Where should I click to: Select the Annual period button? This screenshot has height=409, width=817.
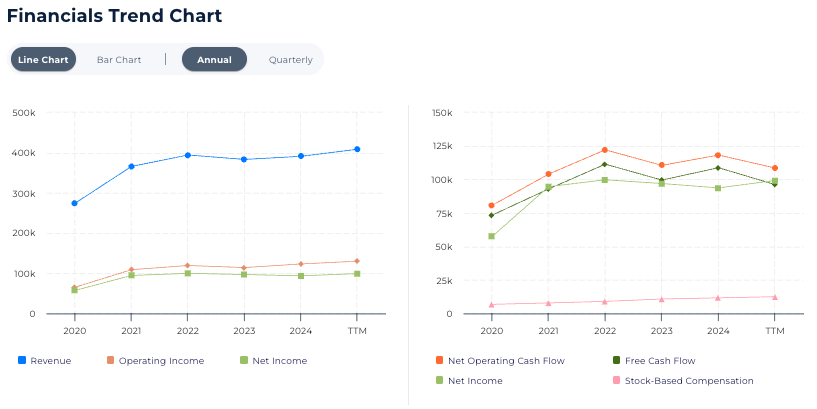(214, 60)
